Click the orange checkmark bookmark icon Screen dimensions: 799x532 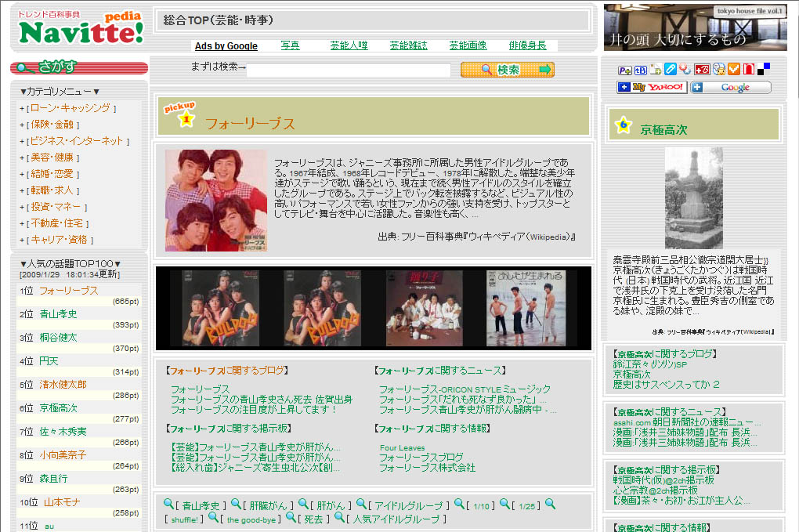click(x=734, y=69)
